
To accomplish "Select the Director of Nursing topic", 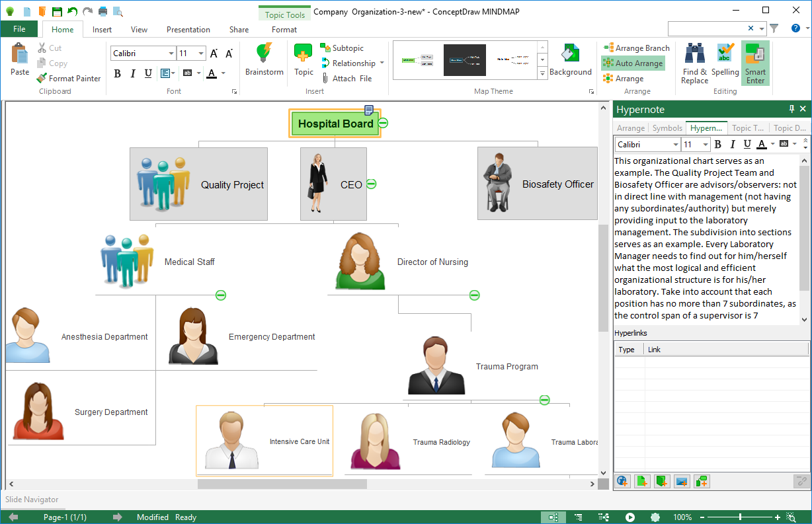I will 401,261.
